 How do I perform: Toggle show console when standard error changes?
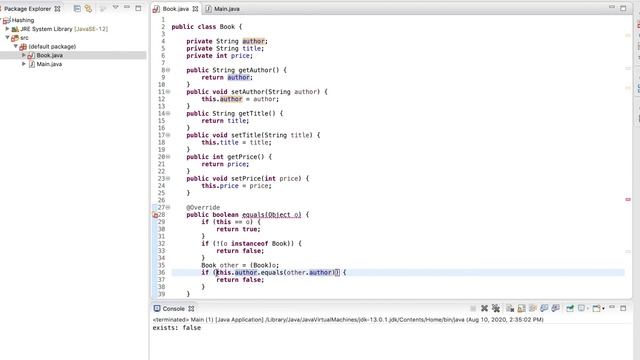coord(556,309)
